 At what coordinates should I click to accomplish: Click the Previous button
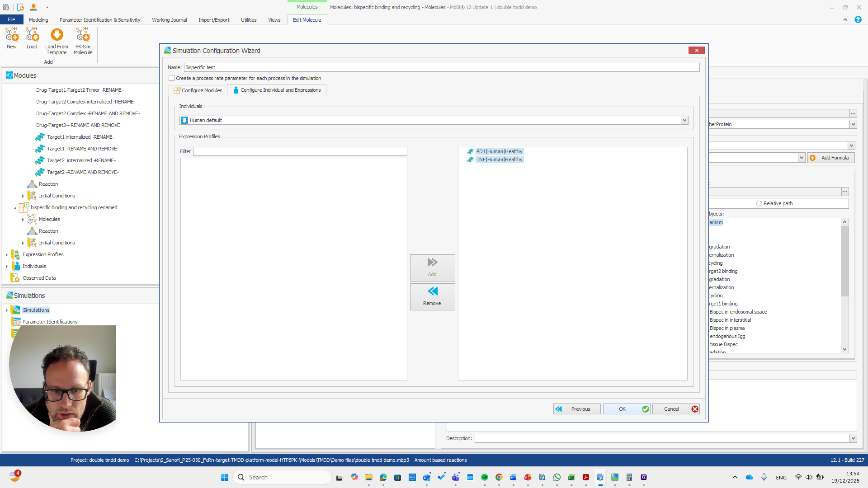pyautogui.click(x=577, y=409)
